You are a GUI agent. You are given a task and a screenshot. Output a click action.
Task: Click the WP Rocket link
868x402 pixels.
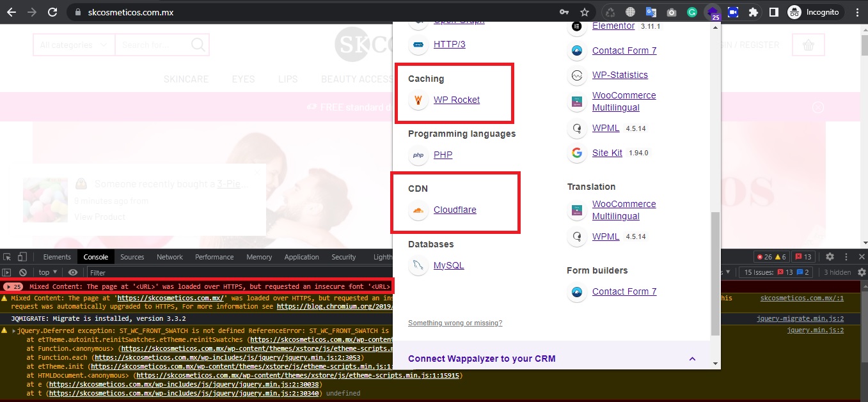456,100
